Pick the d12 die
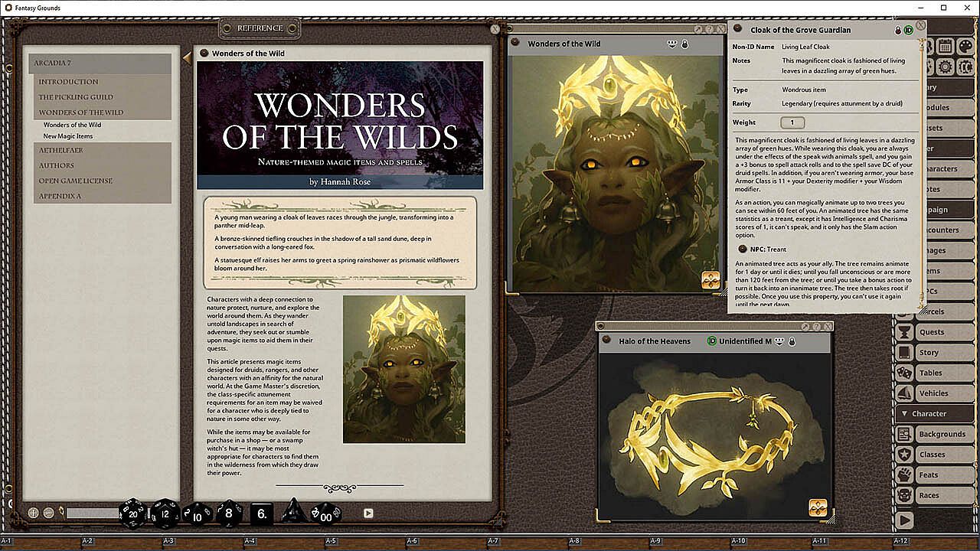This screenshot has height=551, width=980. 165,513
